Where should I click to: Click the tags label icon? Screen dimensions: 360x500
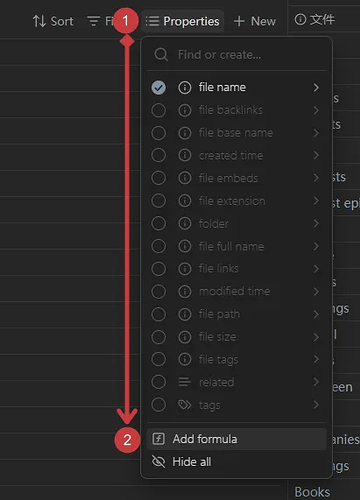coord(185,405)
